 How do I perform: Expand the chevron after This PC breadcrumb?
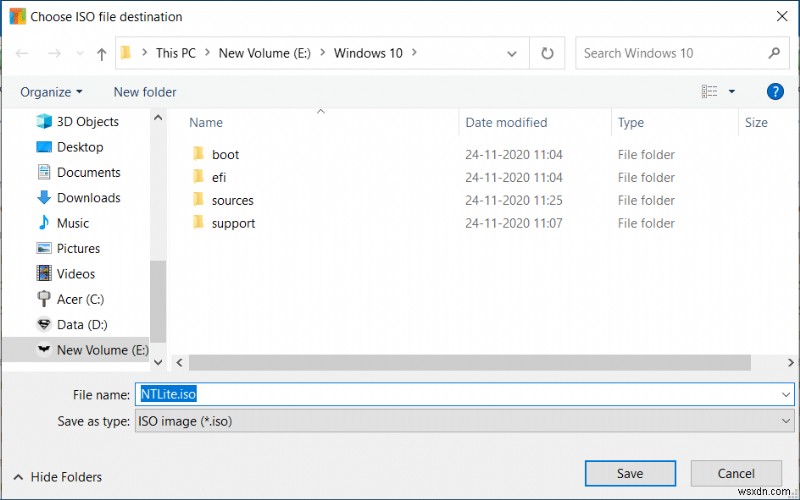click(x=207, y=53)
